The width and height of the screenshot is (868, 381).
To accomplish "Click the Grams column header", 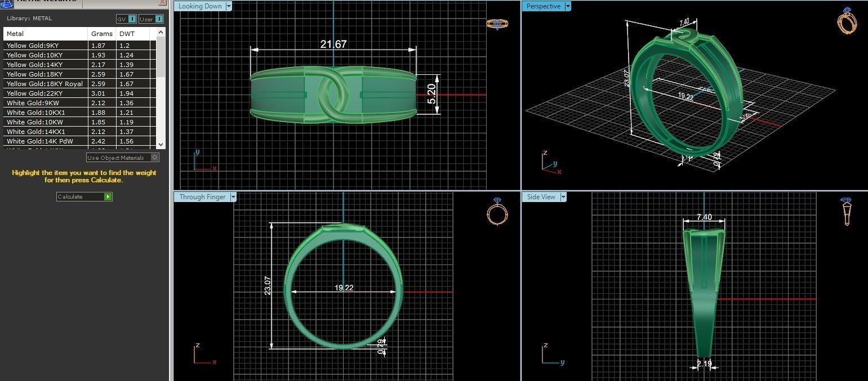I will tap(103, 34).
